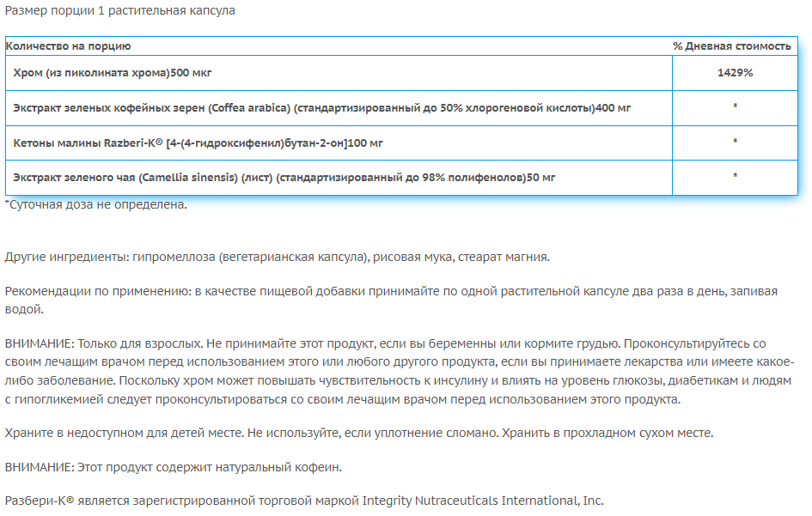Select the 'Другие ингредиенты' paragraph
This screenshot has width=812, height=516.
point(277,258)
